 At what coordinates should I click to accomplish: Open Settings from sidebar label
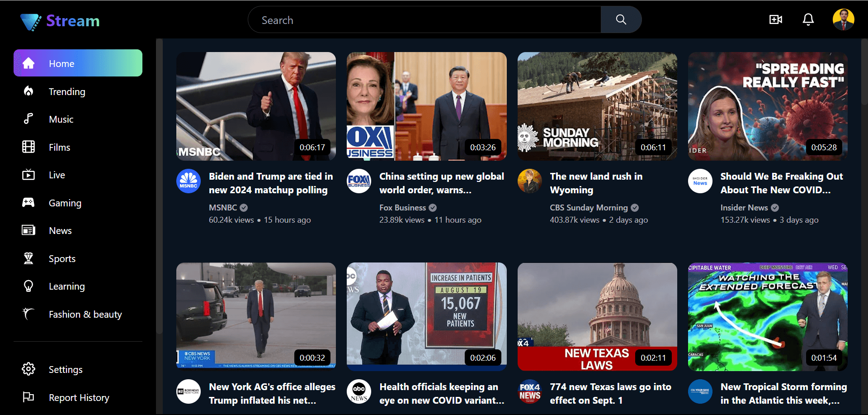coord(66,370)
